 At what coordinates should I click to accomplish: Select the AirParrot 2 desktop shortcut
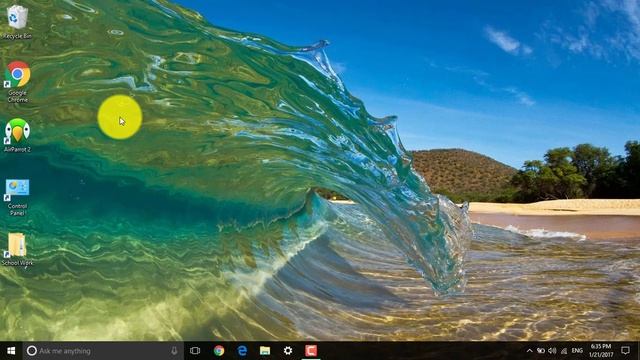click(17, 135)
